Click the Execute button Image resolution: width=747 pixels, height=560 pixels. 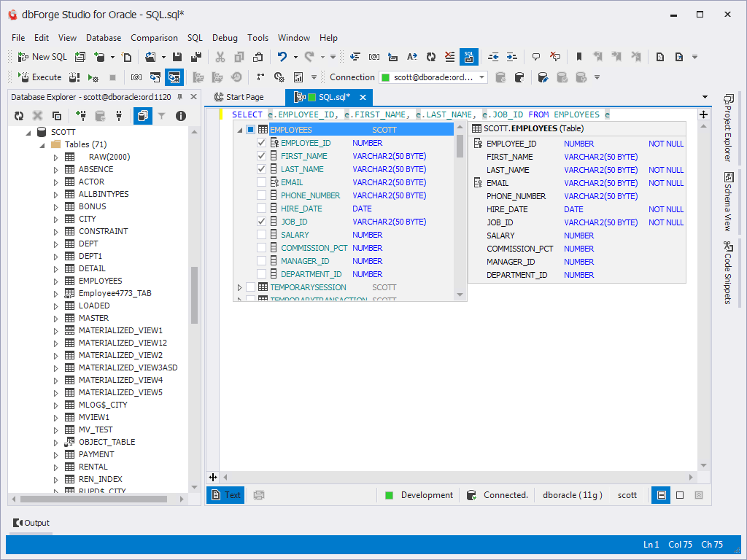point(39,77)
